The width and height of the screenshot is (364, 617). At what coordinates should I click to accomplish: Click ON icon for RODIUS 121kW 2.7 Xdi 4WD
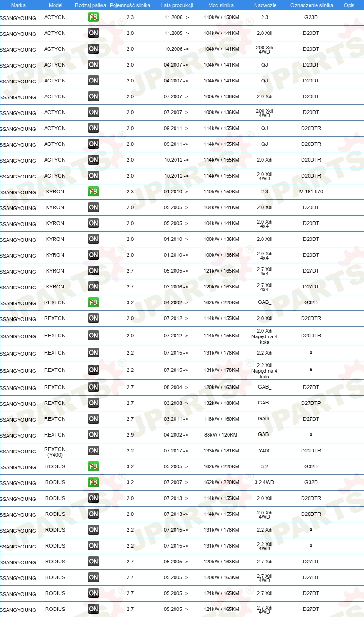click(x=94, y=609)
